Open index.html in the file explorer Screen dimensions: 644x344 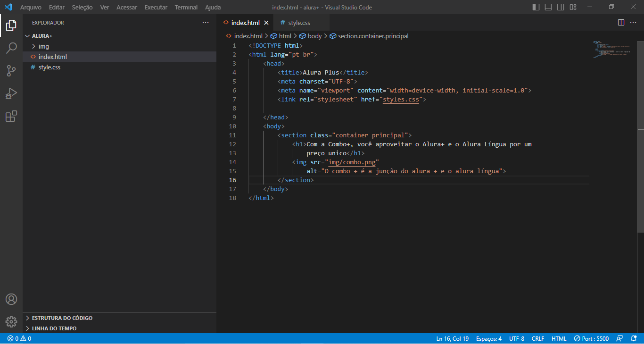(120, 57)
